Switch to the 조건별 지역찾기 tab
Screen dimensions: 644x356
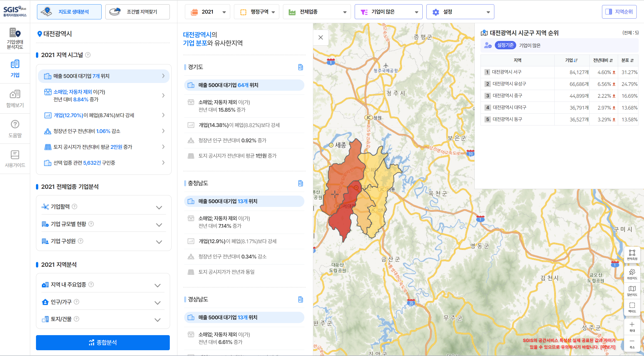point(137,12)
